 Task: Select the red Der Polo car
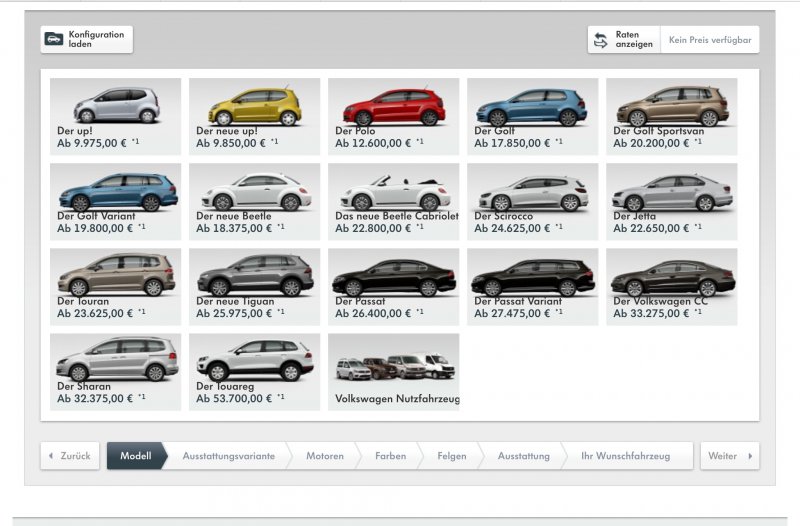(393, 116)
